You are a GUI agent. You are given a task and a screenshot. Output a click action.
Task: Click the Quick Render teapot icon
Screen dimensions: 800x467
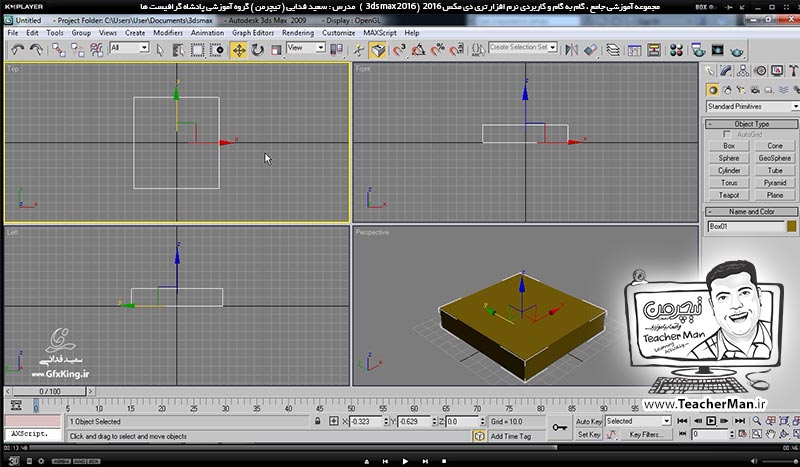coord(737,51)
